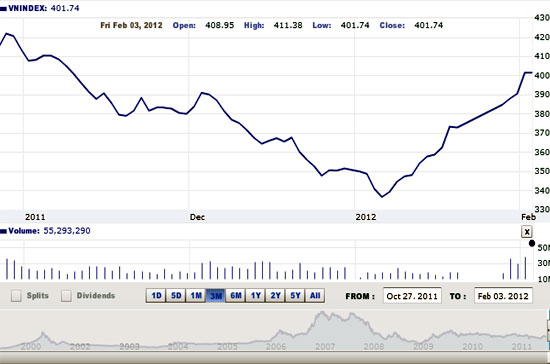Select the 5Y time range
This screenshot has width=550, height=364.
(295, 296)
